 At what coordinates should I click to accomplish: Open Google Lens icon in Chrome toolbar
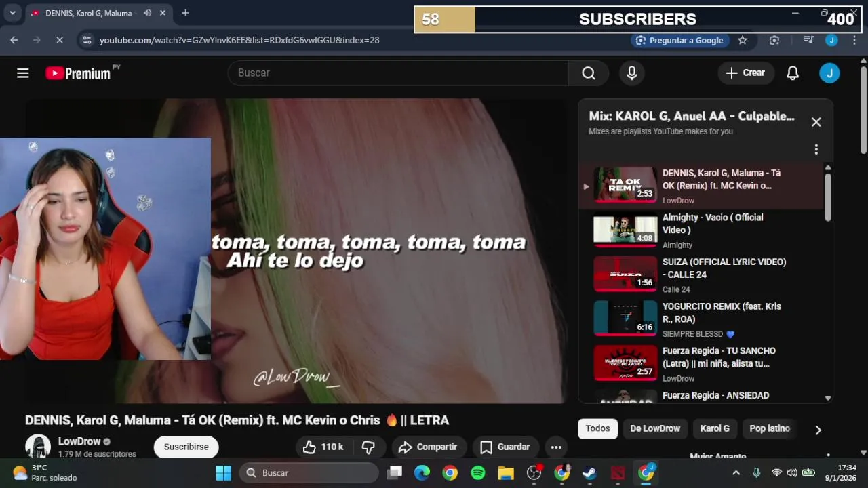point(774,40)
